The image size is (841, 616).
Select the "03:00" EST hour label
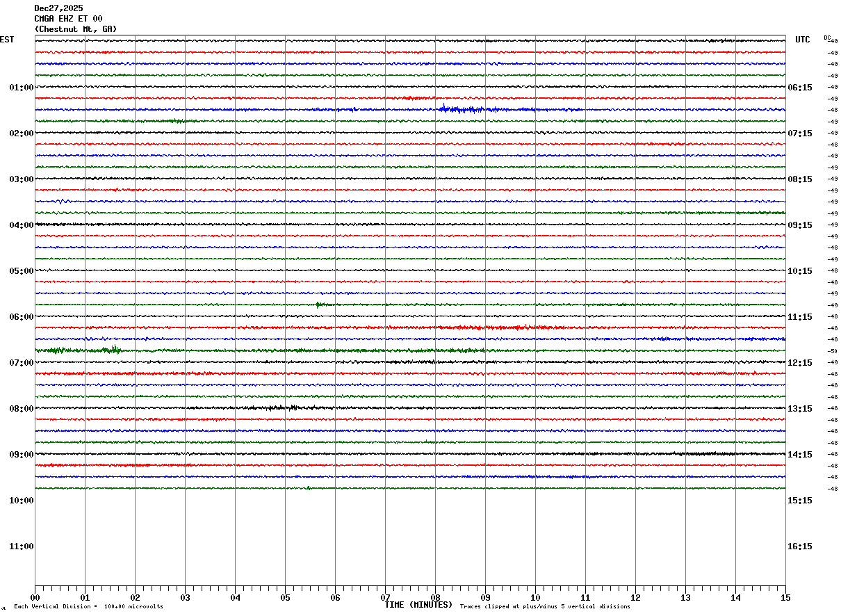click(x=22, y=179)
